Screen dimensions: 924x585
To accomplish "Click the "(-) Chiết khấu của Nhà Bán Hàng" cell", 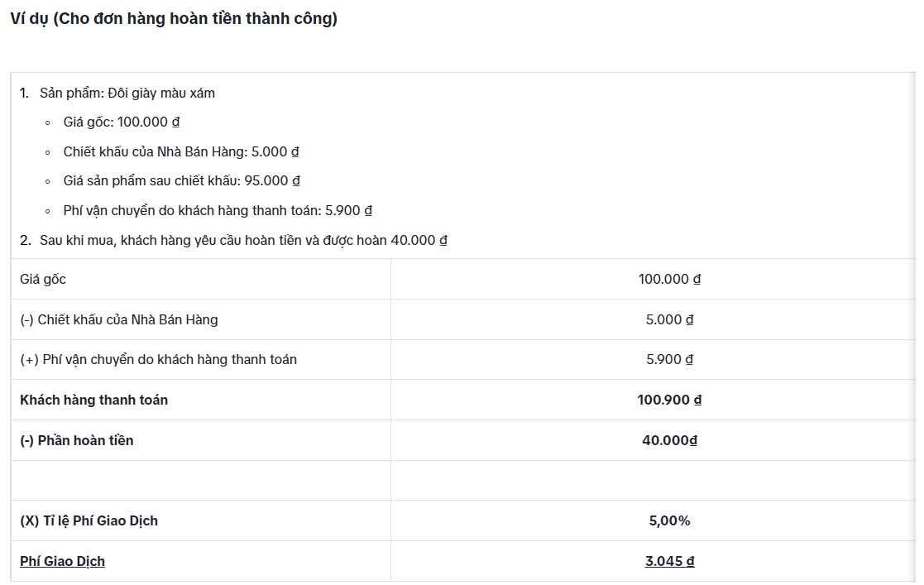I will point(119,319).
